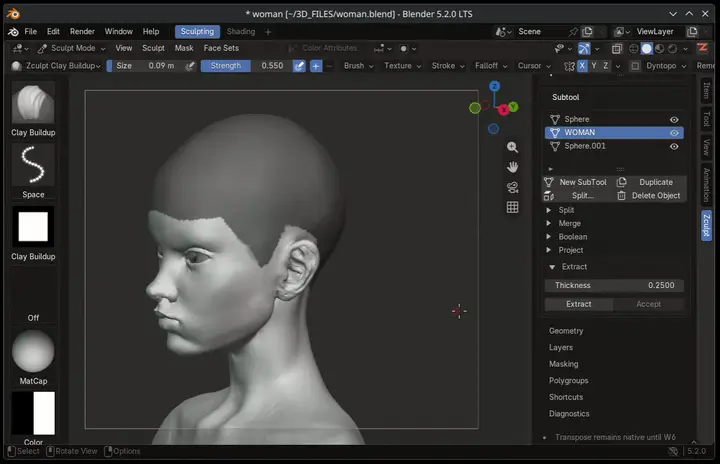Open the File menu
The height and width of the screenshot is (464, 720).
click(x=31, y=32)
